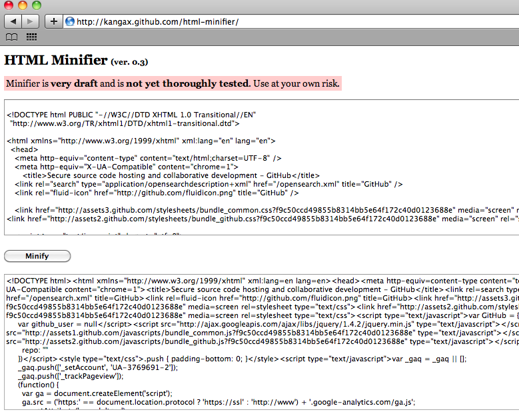Click inside the HTML input textarea
This screenshot has width=519, height=420.
coord(261,167)
